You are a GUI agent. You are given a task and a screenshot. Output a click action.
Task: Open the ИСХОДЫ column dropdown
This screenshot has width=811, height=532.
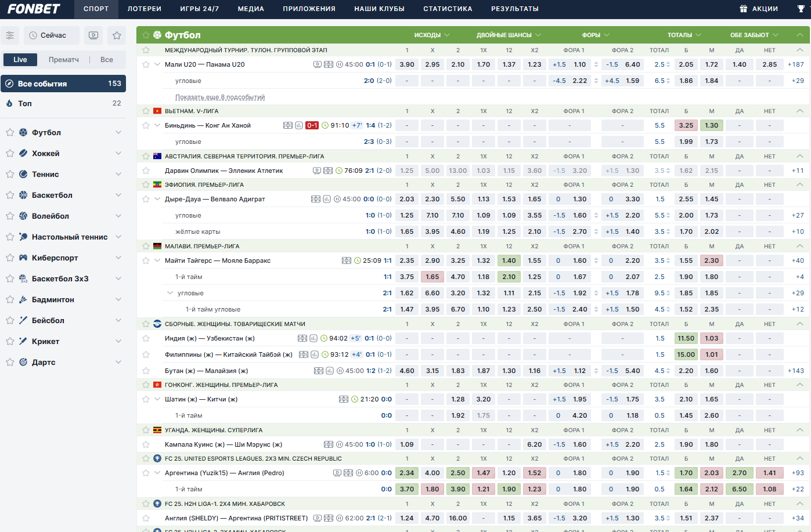click(432, 35)
